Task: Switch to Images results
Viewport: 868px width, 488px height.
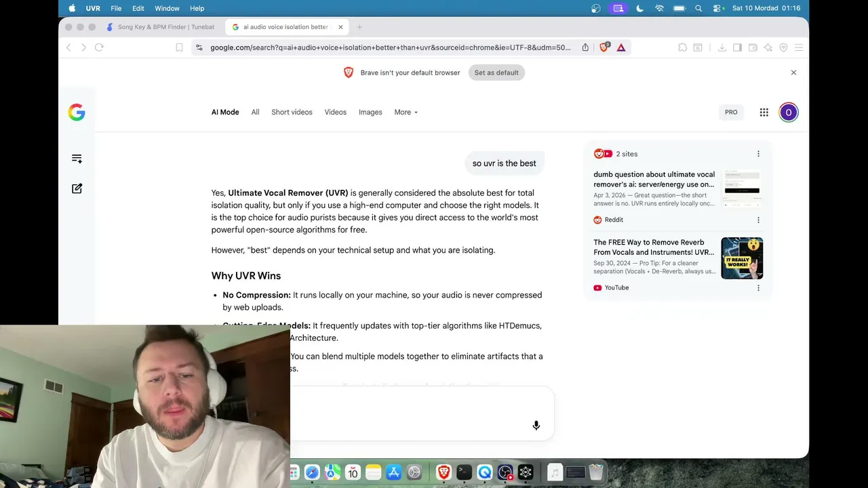Action: [370, 113]
